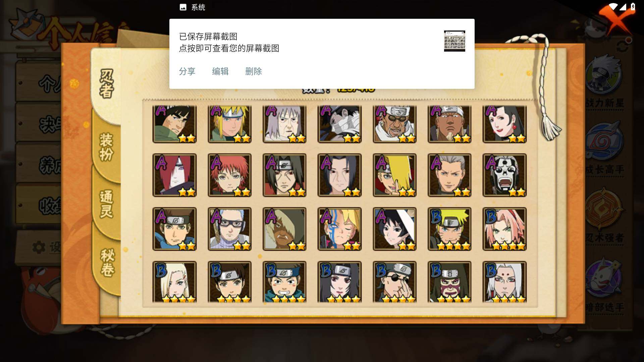Image resolution: width=644 pixels, height=362 pixels.
Task: Switch to the 装扮 side tab
Action: pyautogui.click(x=106, y=147)
